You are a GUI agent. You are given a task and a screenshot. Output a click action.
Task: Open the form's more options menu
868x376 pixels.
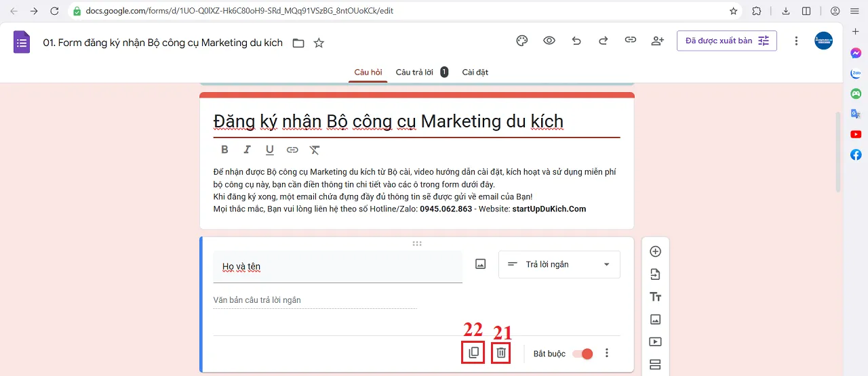point(797,41)
